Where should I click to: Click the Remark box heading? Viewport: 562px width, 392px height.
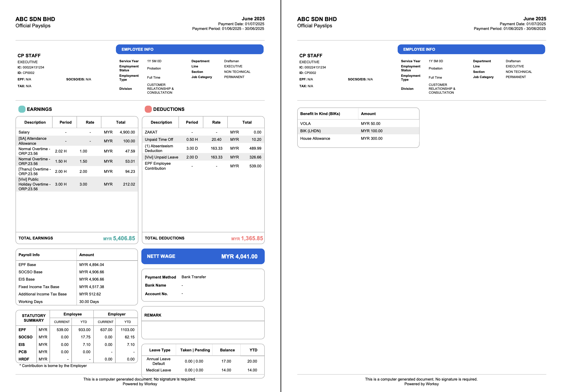click(153, 315)
